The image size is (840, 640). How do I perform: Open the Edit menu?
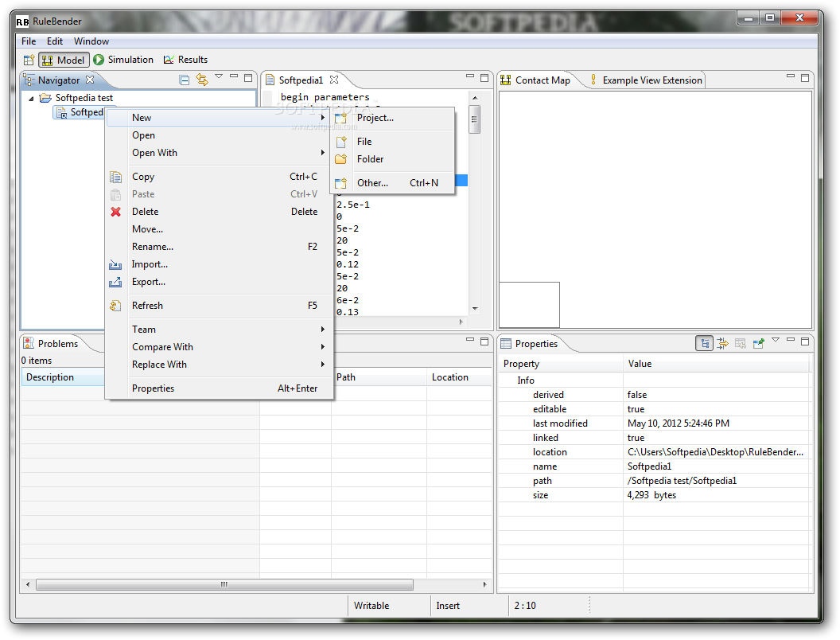tap(55, 41)
